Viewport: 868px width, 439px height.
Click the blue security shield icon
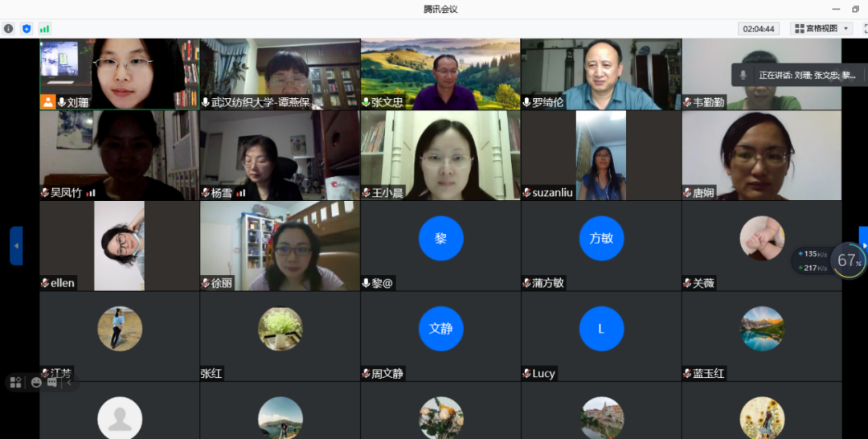[27, 28]
